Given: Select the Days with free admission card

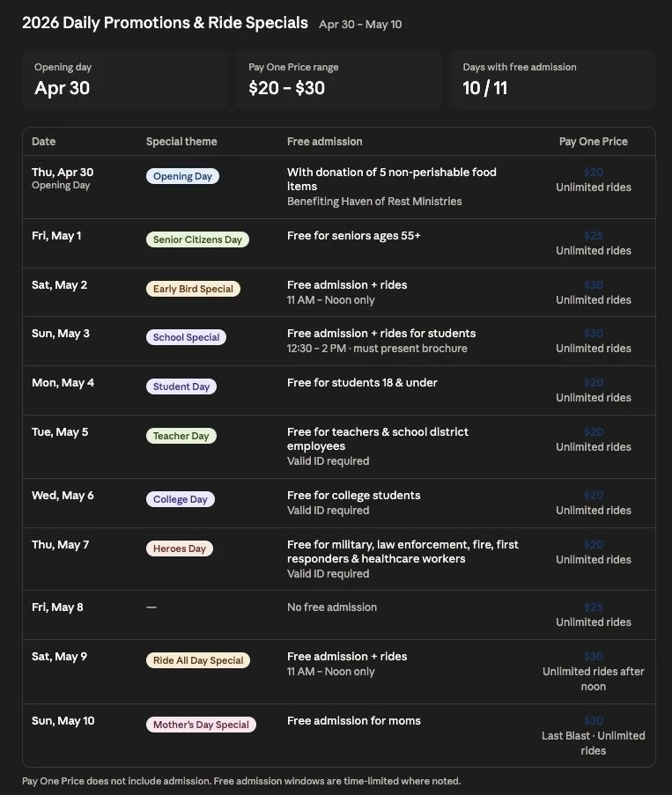Looking at the screenshot, I should (x=553, y=79).
